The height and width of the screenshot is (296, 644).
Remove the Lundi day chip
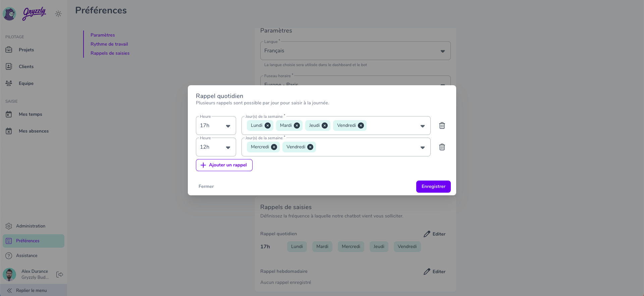pyautogui.click(x=268, y=126)
